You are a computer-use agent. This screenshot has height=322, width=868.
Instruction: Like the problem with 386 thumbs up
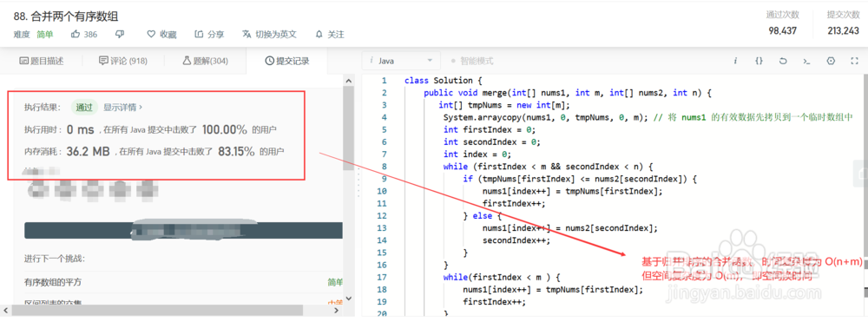84,35
